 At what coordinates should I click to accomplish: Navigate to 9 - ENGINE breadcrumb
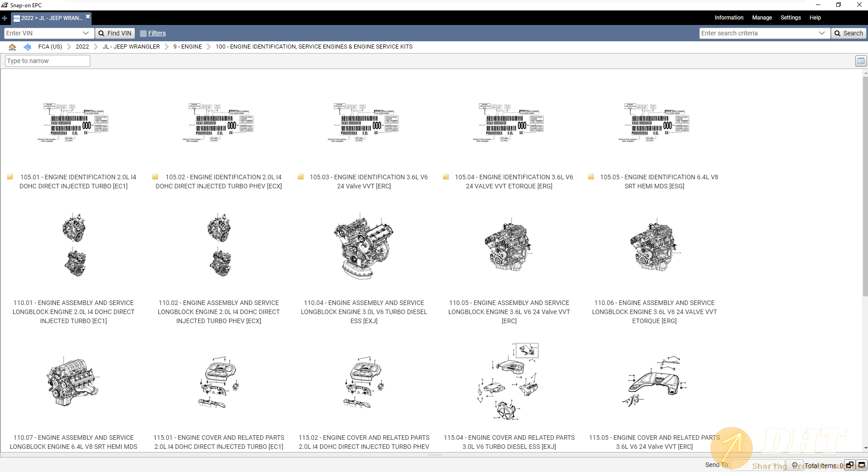pyautogui.click(x=188, y=47)
